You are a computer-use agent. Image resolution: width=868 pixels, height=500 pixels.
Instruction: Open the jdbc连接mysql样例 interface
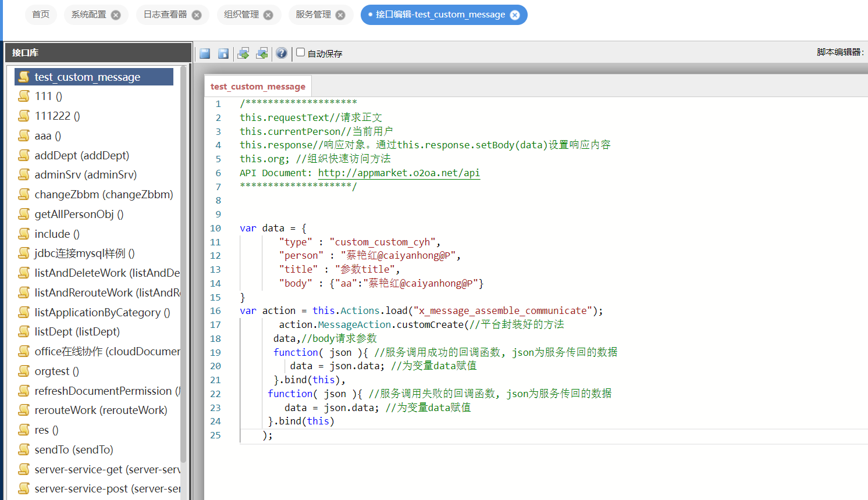pos(84,253)
